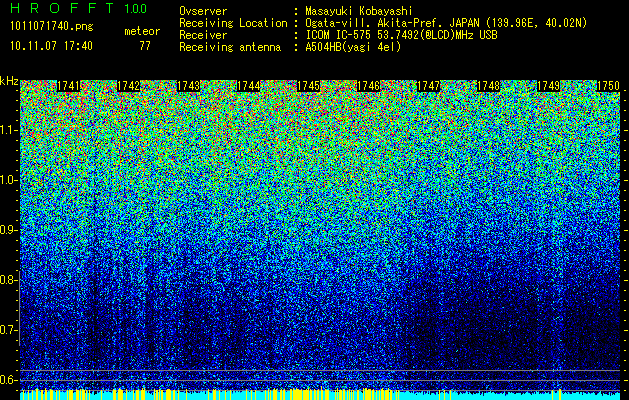629x400 pixels.
Task: Click the 1745 time marker
Action: (x=309, y=86)
